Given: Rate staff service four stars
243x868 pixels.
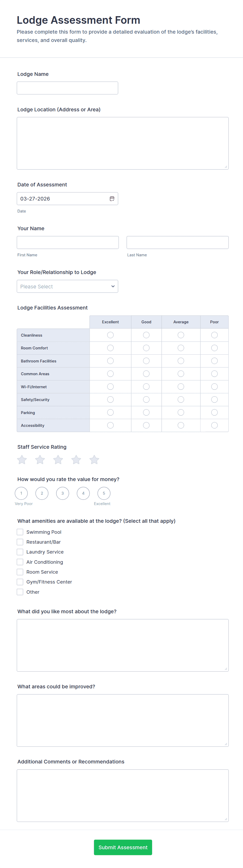Looking at the screenshot, I should pos(76,460).
